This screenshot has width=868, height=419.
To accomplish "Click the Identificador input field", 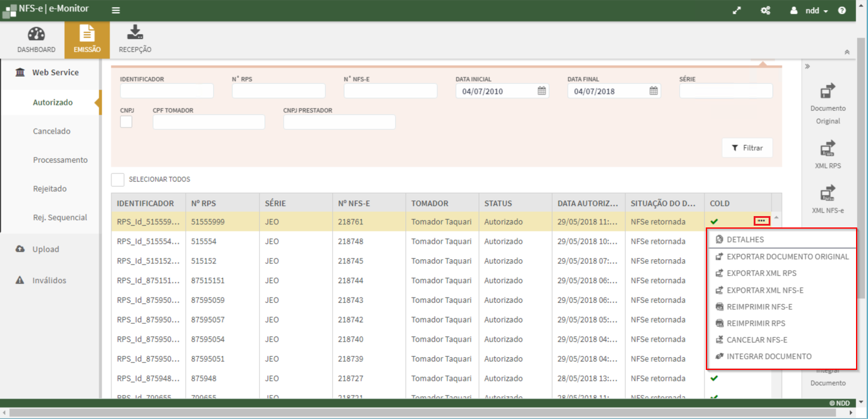I will tap(166, 91).
